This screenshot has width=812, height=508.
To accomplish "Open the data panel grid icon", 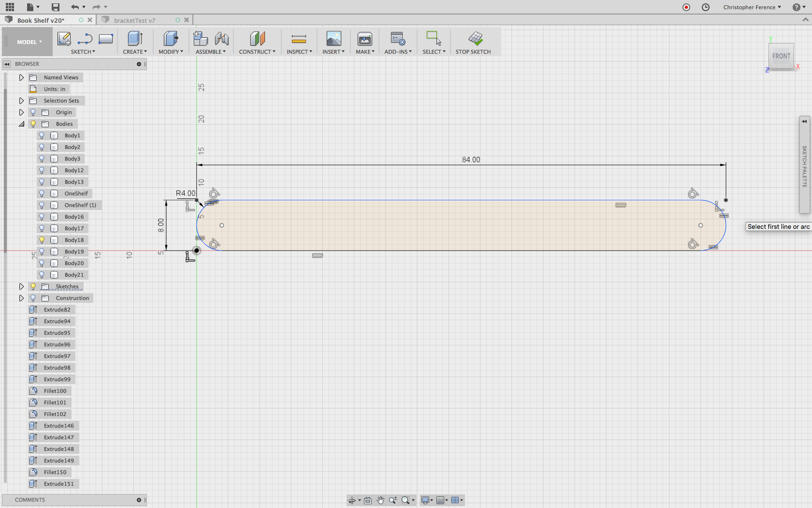I will [x=10, y=7].
